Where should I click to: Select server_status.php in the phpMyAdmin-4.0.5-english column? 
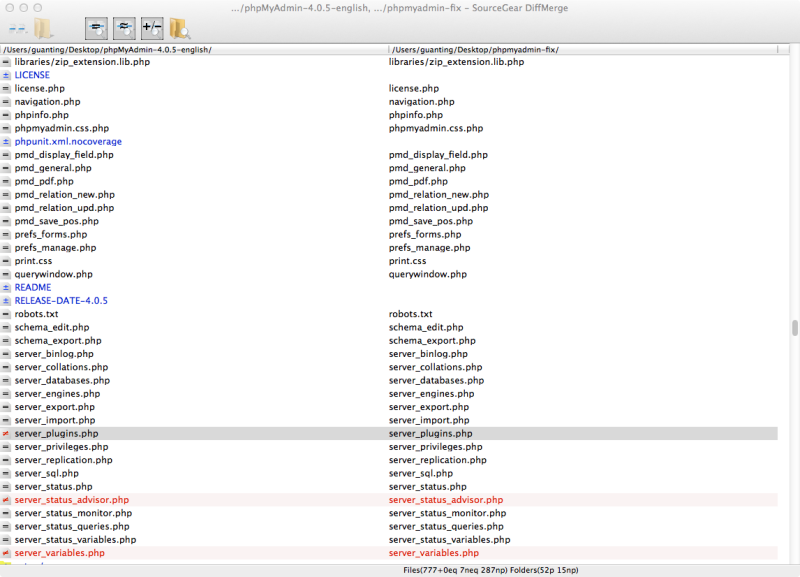(54, 486)
